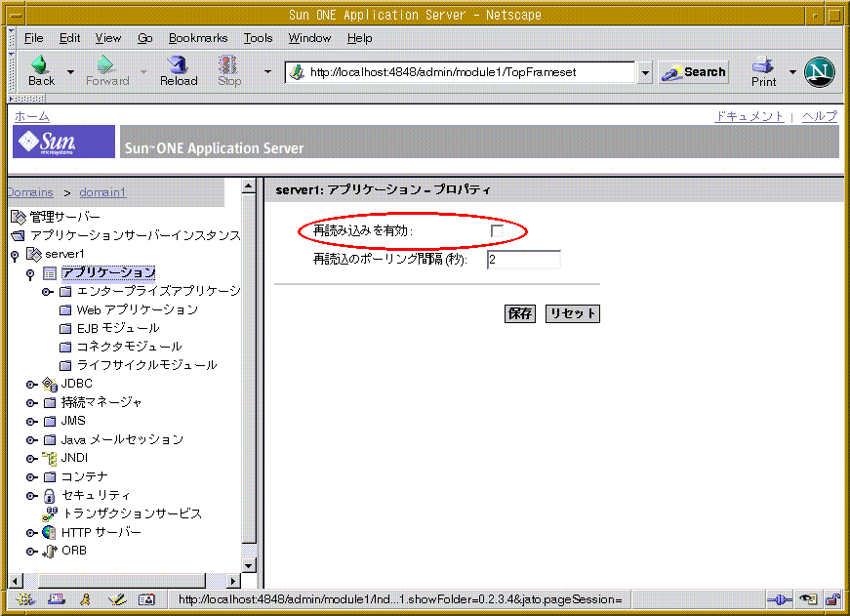Click the online/offline plug icon in the status bar

click(x=780, y=599)
